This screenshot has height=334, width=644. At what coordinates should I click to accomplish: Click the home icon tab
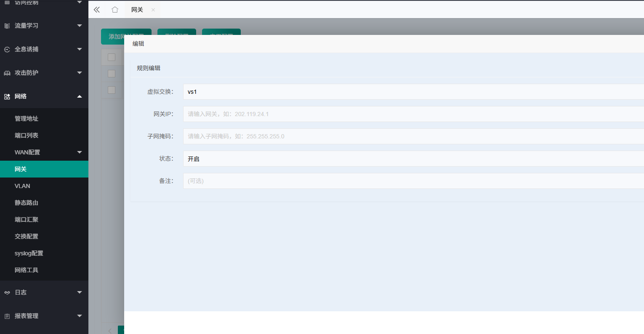(115, 10)
